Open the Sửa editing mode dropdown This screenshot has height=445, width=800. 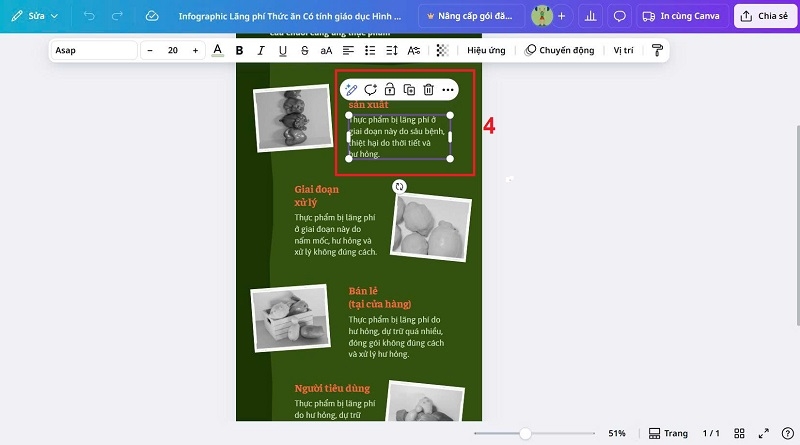click(x=35, y=16)
